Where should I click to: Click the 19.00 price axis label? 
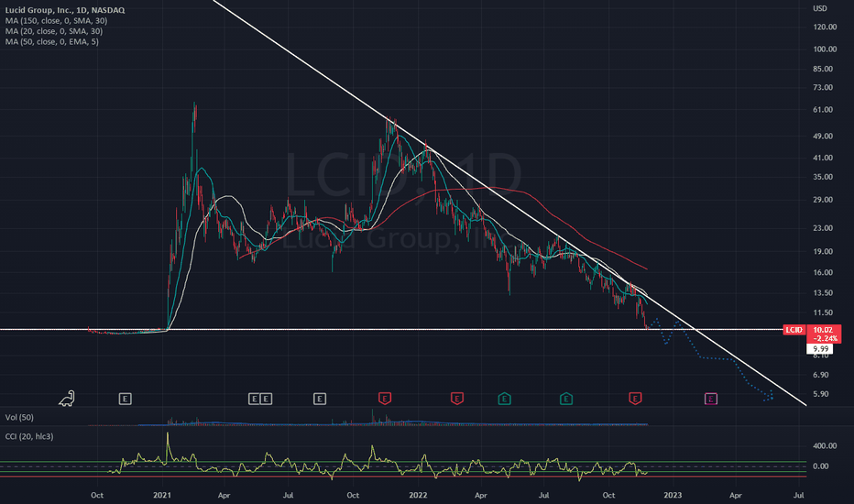823,251
